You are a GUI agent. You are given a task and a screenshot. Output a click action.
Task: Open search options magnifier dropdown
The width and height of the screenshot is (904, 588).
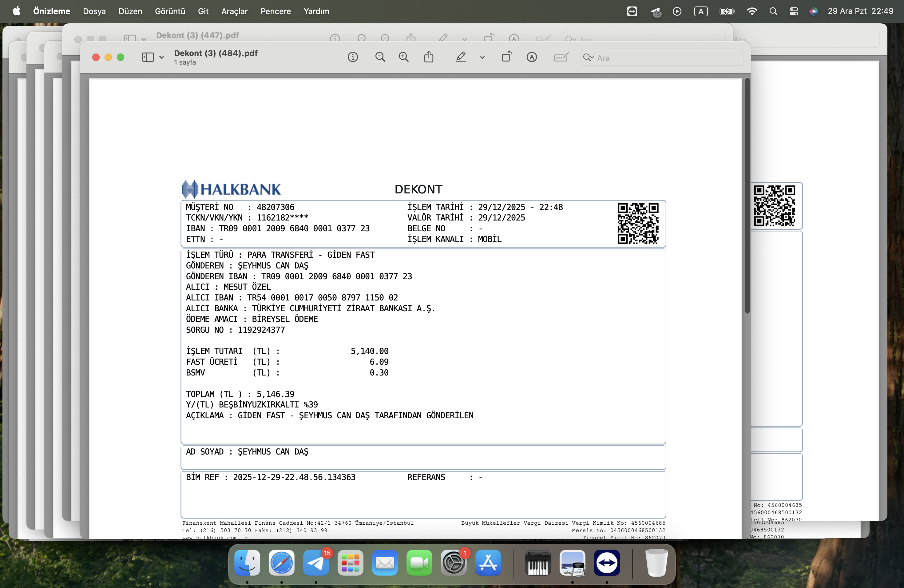pos(588,58)
